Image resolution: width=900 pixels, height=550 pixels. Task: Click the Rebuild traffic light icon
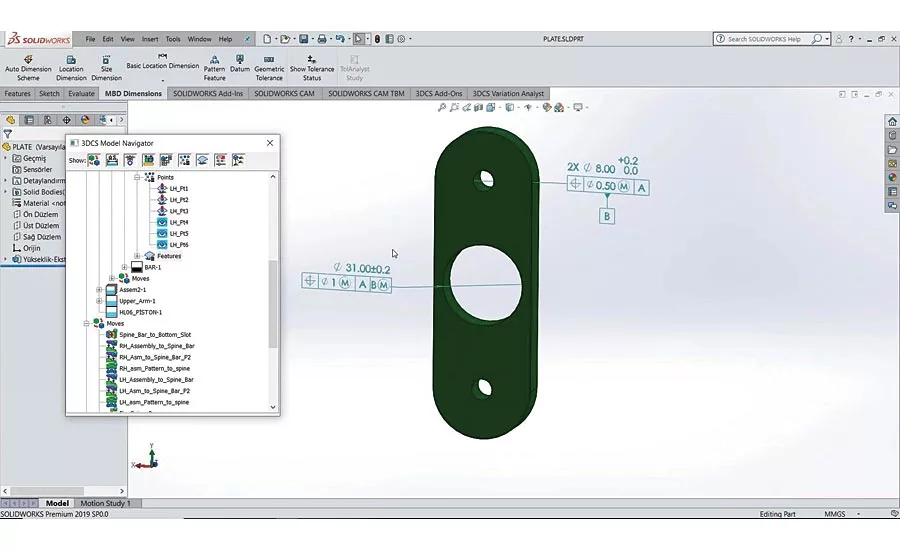(x=377, y=39)
